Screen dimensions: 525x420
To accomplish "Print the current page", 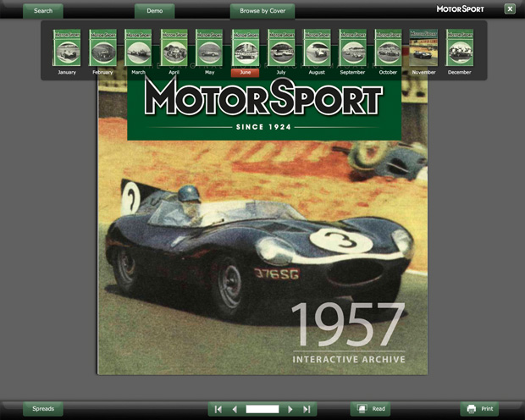I will click(x=479, y=409).
